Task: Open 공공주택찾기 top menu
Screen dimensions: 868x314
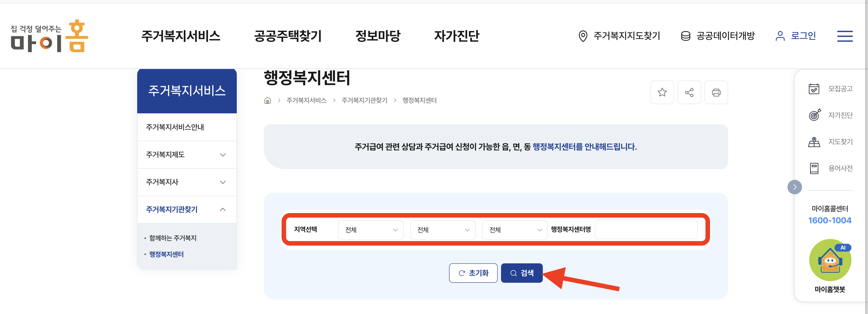Action: coord(287,36)
